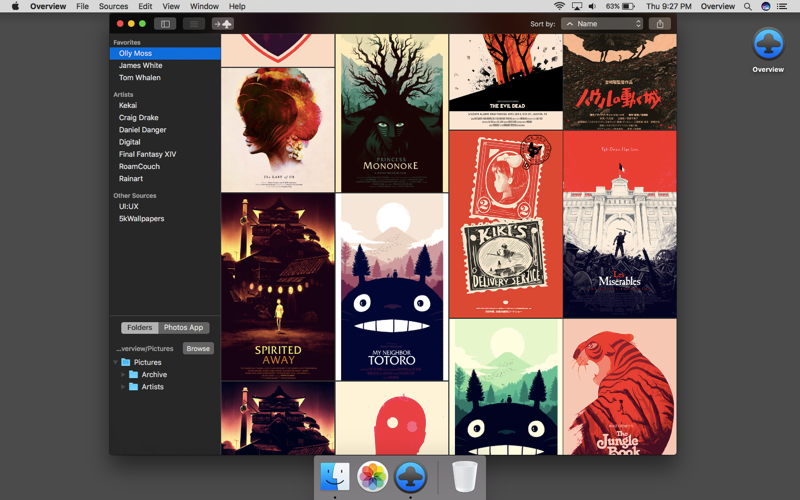
Task: Open the Edit menu
Action: coord(145,6)
